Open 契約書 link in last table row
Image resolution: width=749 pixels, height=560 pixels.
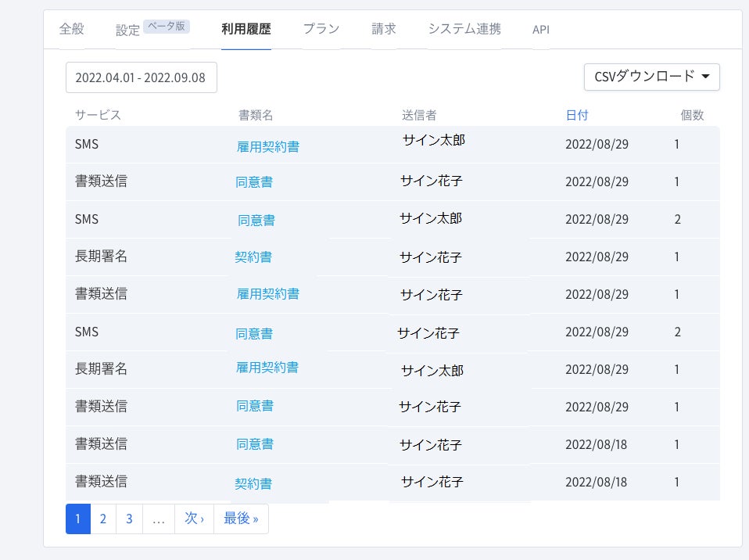coord(253,483)
